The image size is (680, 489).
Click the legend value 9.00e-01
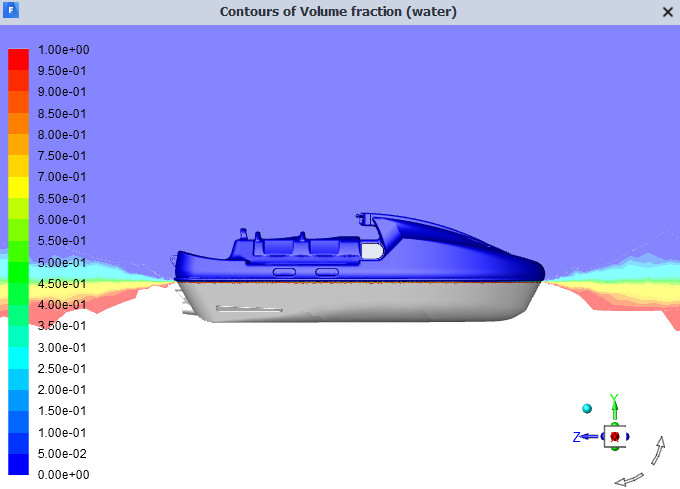[62, 92]
